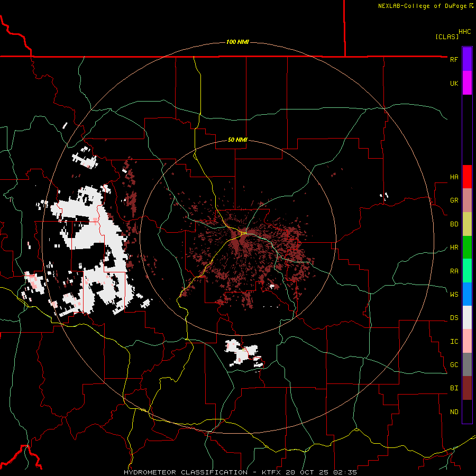Select the WS blue legend swatch
Screen dimensions: 476x476
[467, 294]
